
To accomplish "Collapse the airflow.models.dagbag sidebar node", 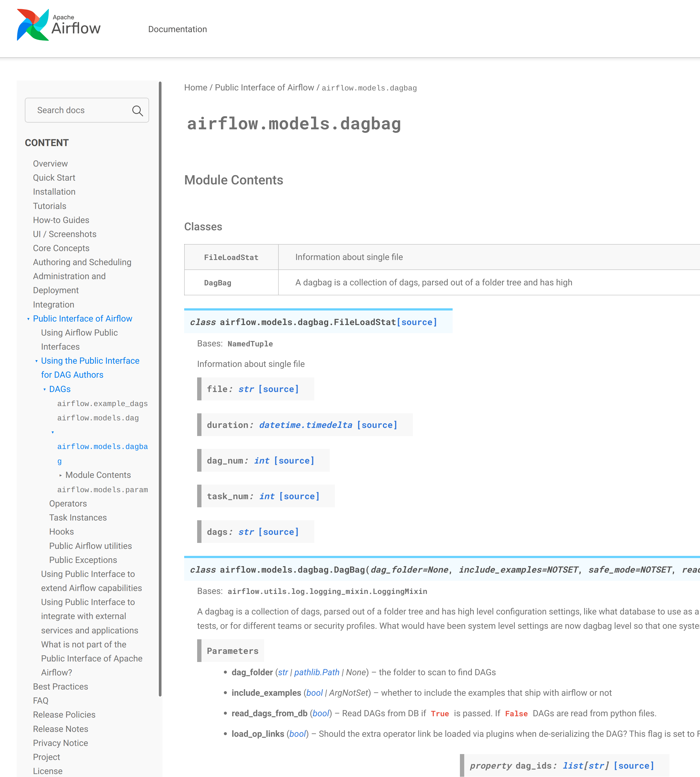I will pyautogui.click(x=53, y=433).
